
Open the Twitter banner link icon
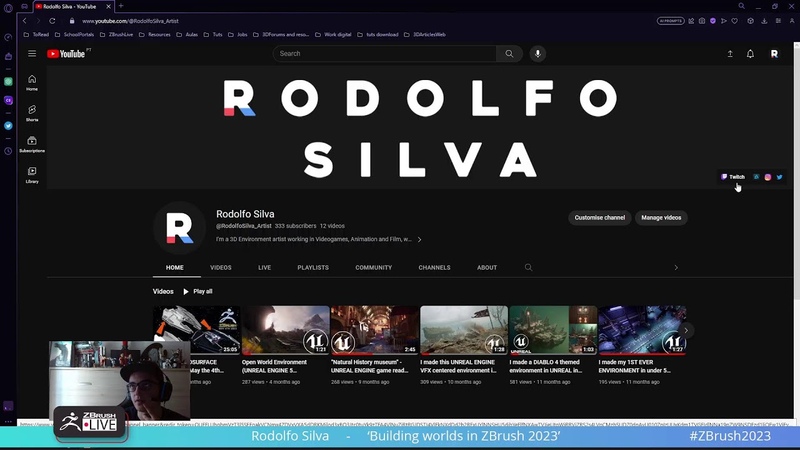click(780, 177)
